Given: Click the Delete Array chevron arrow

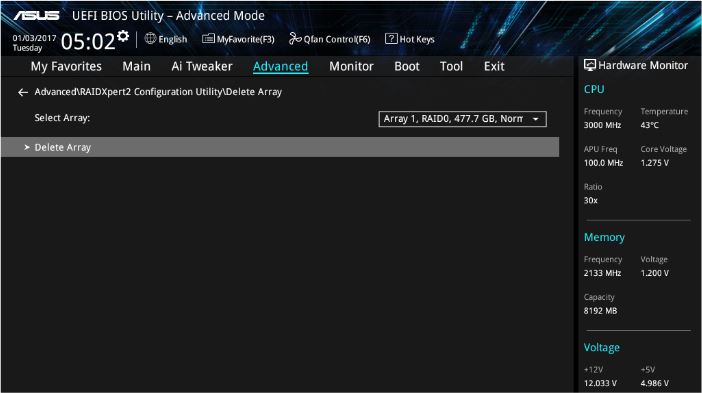Looking at the screenshot, I should coord(27,147).
